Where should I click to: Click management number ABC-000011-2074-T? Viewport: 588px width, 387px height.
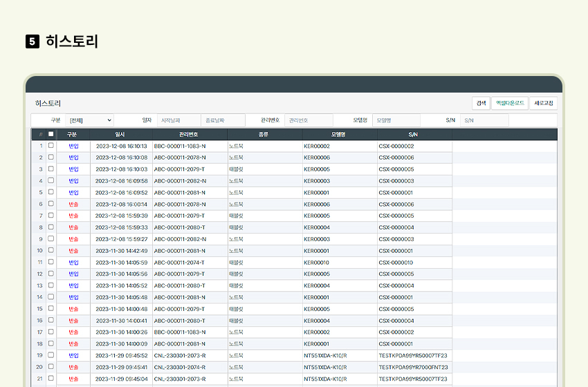(179, 263)
